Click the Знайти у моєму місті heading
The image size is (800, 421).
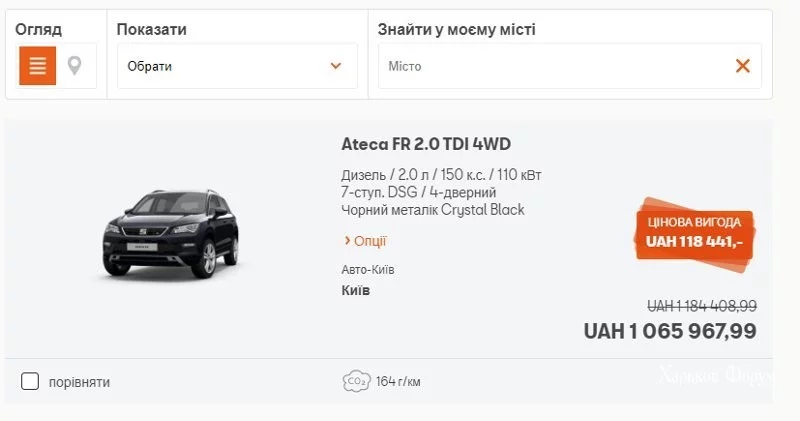click(x=456, y=29)
